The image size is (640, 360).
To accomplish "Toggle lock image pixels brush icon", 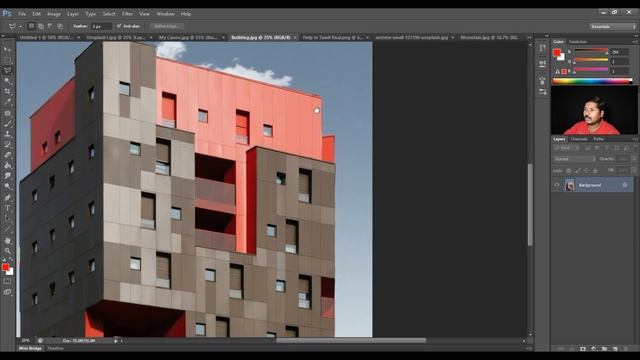I will pyautogui.click(x=577, y=171).
